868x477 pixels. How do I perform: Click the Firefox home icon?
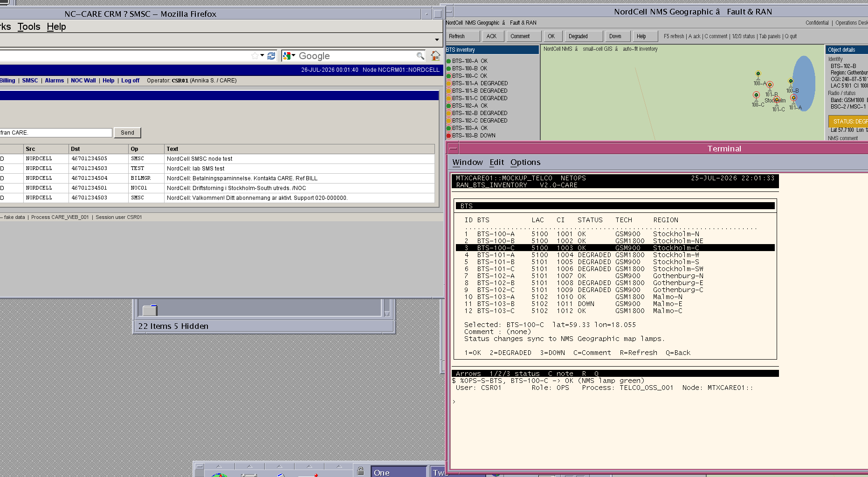click(435, 56)
